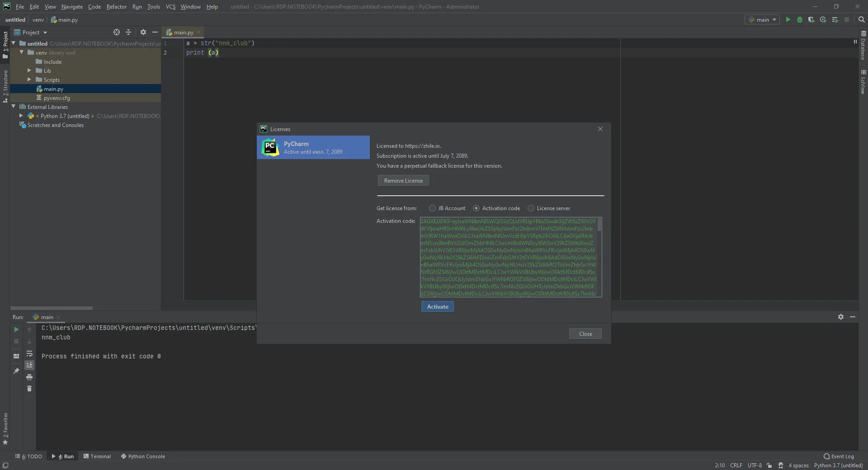This screenshot has height=470, width=868.
Task: Open the File menu
Action: [x=20, y=7]
